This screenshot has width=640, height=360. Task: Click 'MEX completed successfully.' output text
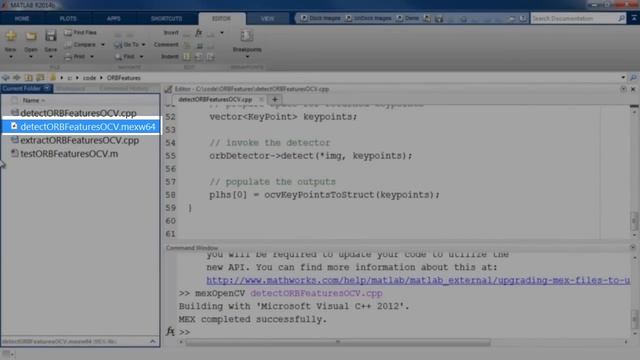pyautogui.click(x=253, y=319)
